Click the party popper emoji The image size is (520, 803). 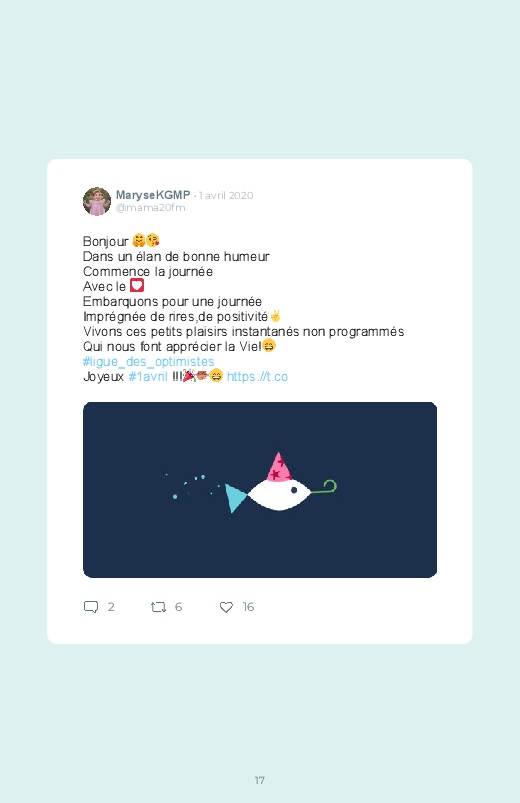[x=189, y=376]
